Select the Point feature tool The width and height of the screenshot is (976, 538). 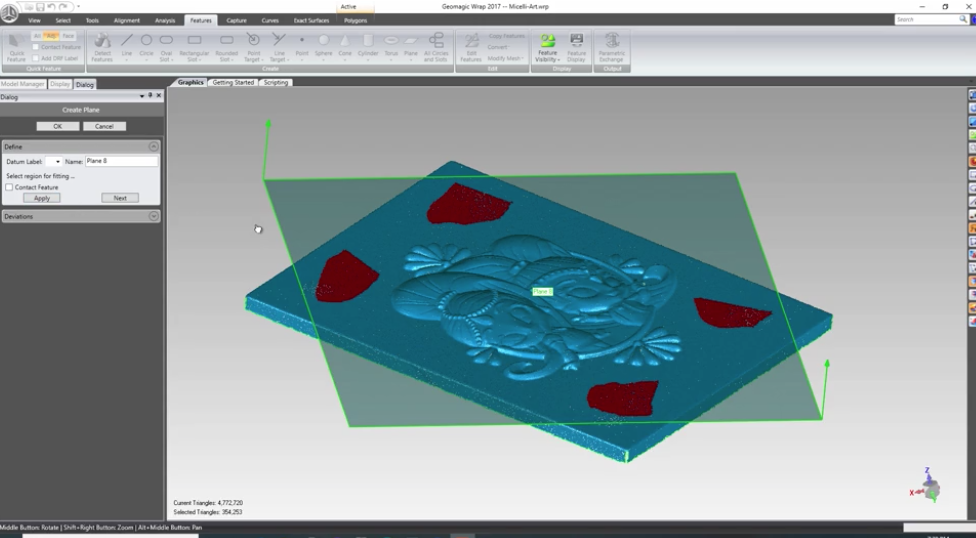(302, 47)
